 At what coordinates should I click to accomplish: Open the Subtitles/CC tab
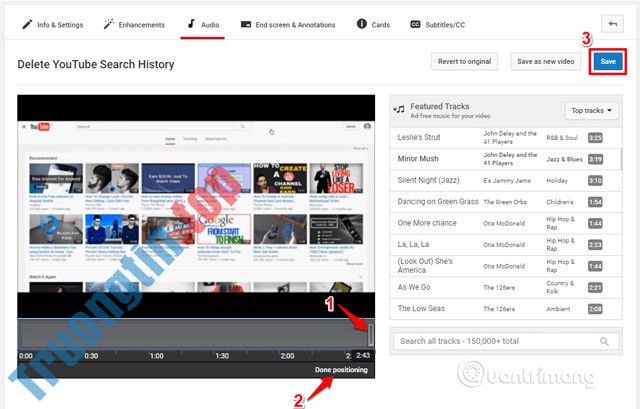(x=438, y=25)
